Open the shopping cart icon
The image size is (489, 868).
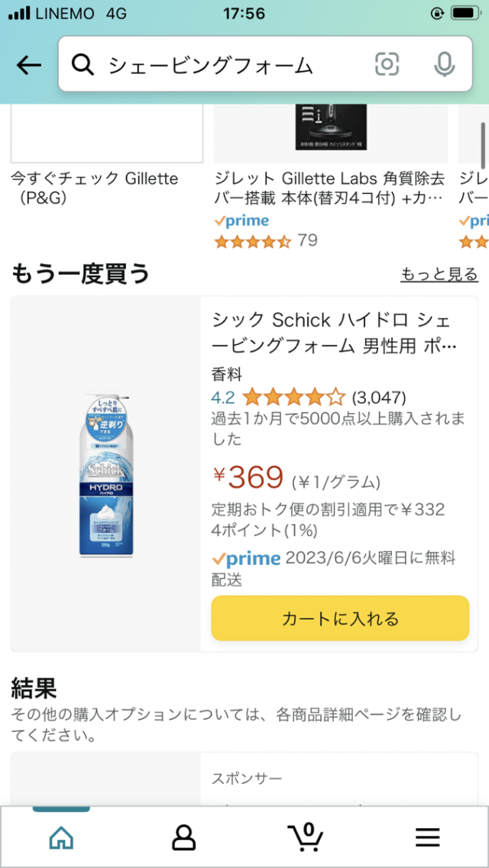click(305, 837)
